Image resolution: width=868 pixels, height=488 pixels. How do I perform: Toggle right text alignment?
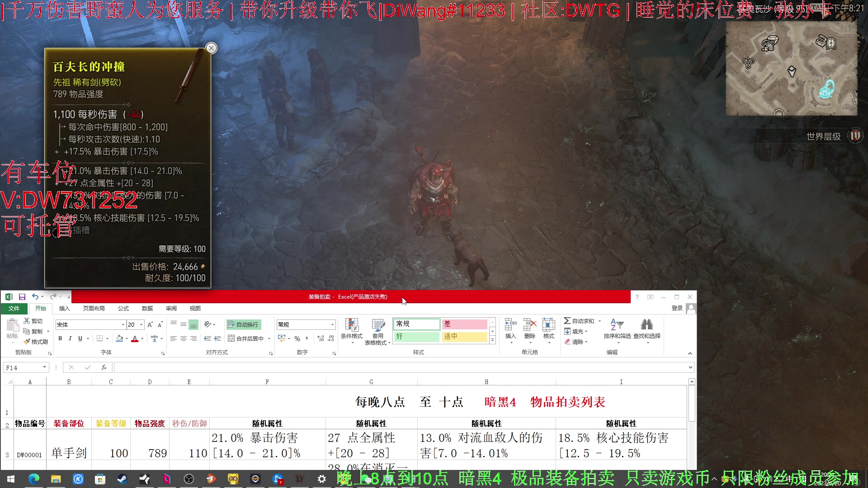(193, 338)
